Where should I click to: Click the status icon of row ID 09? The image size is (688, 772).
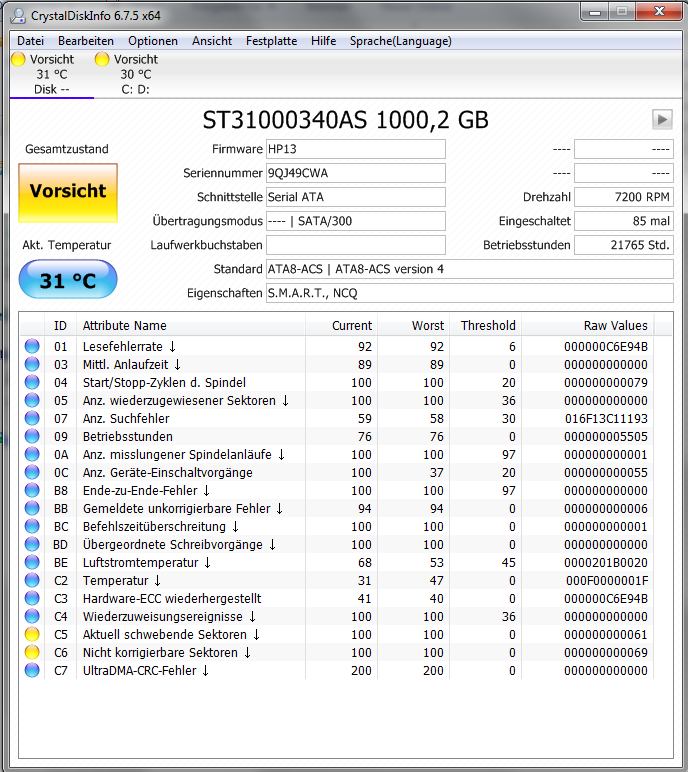coord(32,436)
